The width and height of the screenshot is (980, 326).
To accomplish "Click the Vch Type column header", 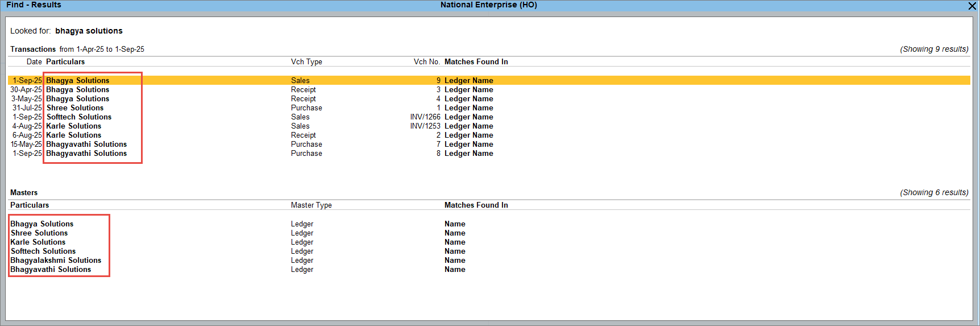I will click(x=306, y=62).
